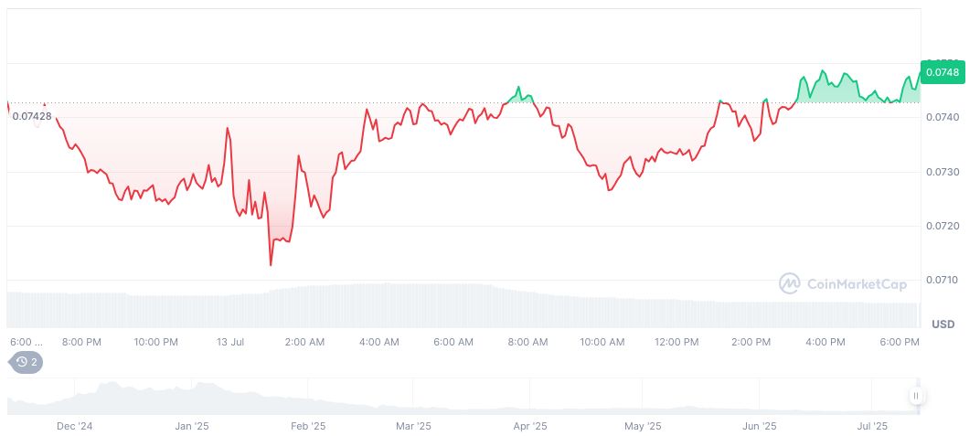Click the 13 Jul date axis label
The image size is (980, 436).
(230, 342)
